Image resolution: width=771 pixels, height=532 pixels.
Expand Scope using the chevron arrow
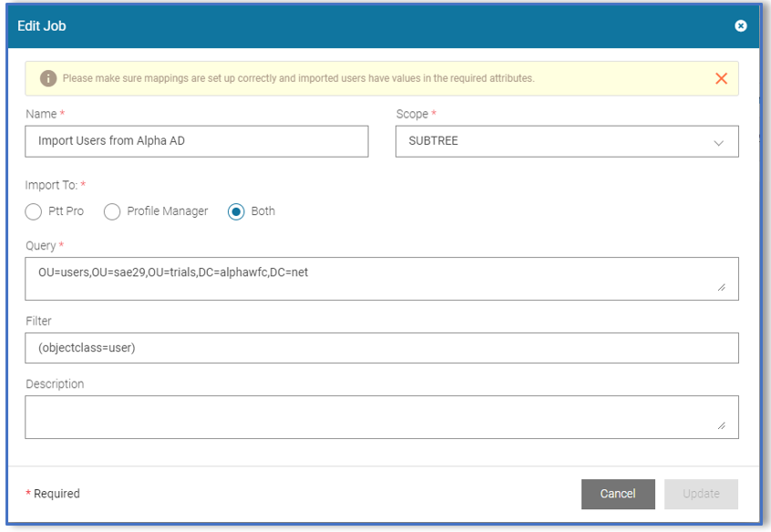coord(718,143)
